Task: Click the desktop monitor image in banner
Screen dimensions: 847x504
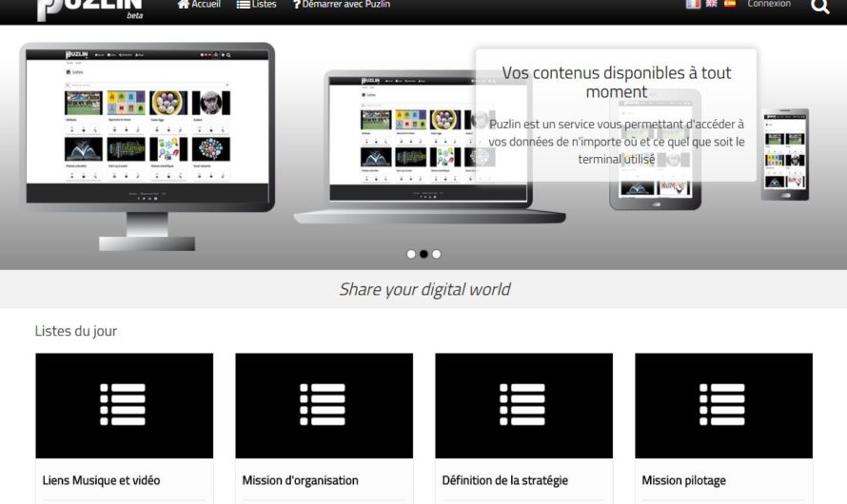Action: 147,146
